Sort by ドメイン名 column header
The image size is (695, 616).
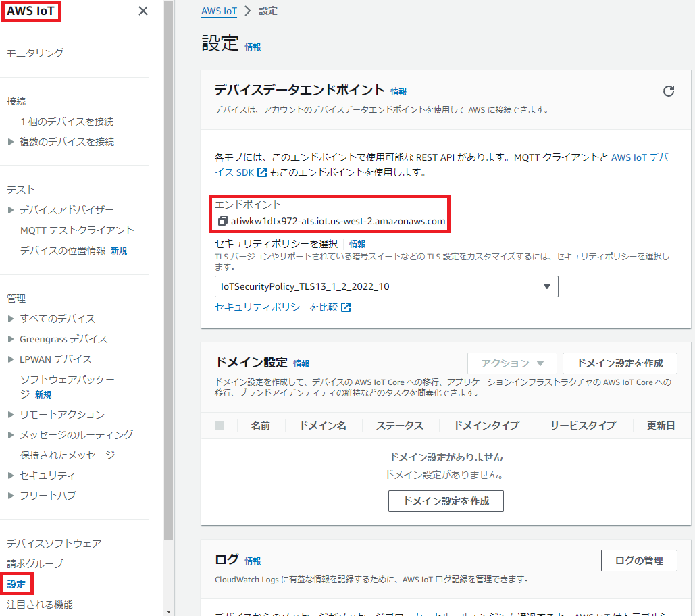click(x=323, y=426)
